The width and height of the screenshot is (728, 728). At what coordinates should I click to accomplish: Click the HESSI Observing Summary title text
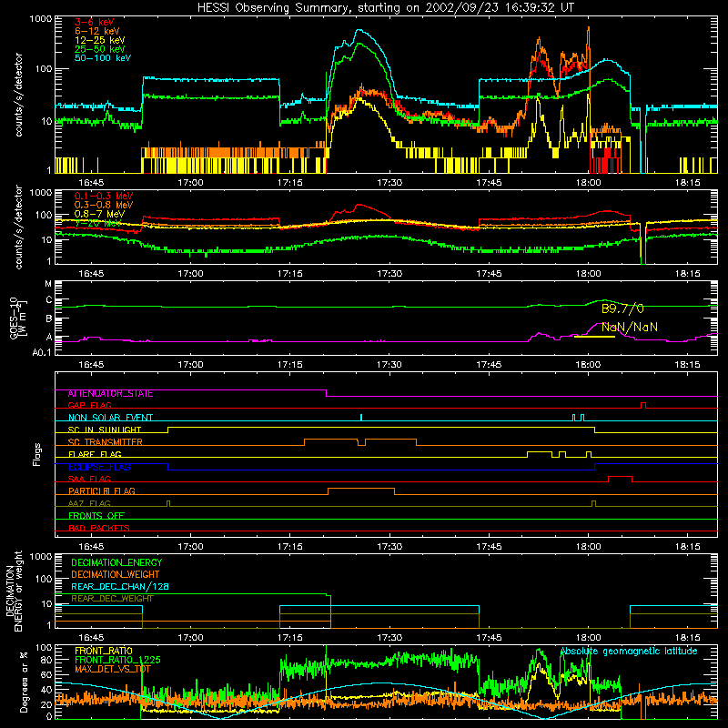pos(385,7)
